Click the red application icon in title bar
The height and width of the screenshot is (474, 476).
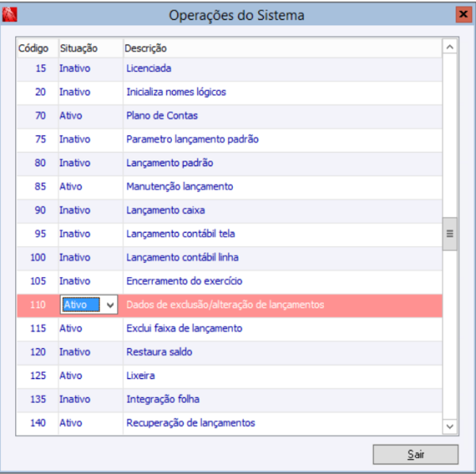pos(10,14)
